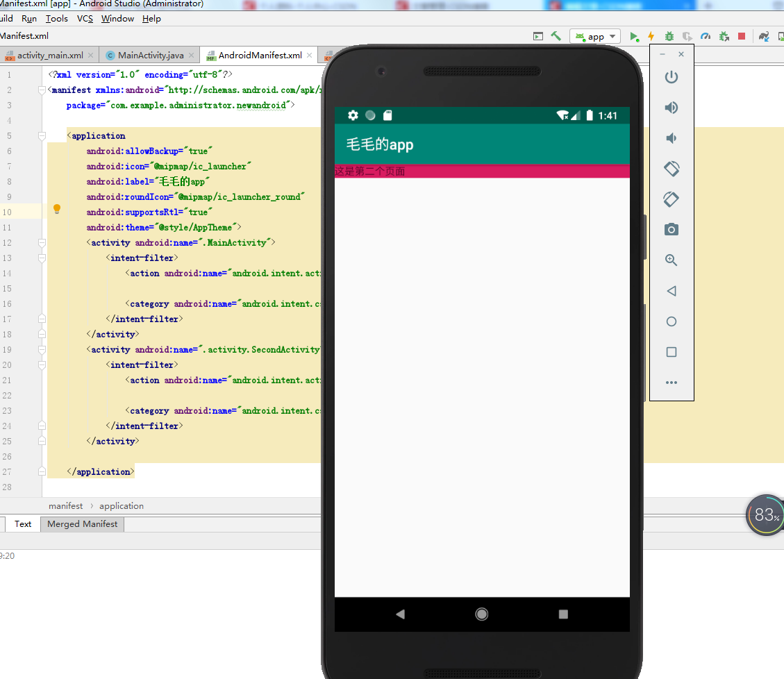The width and height of the screenshot is (784, 679).
Task: Tap the settings gear in phone status bar
Action: tap(353, 115)
